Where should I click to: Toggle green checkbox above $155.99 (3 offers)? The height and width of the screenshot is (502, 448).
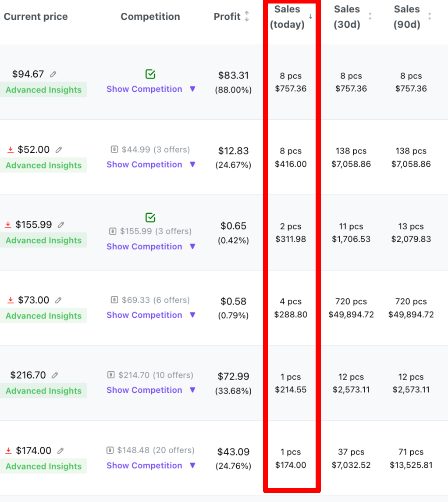[x=150, y=217]
